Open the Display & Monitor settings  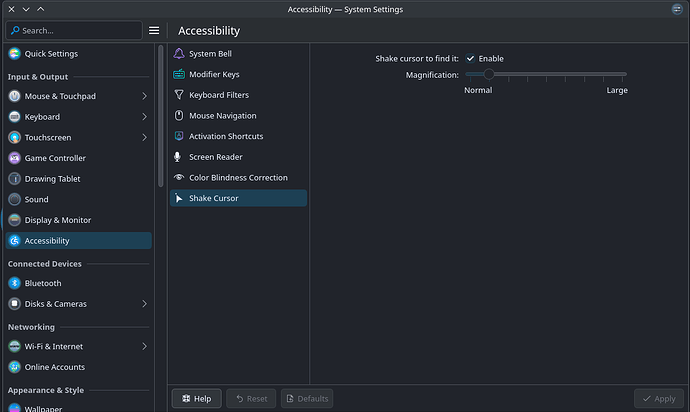(78, 220)
